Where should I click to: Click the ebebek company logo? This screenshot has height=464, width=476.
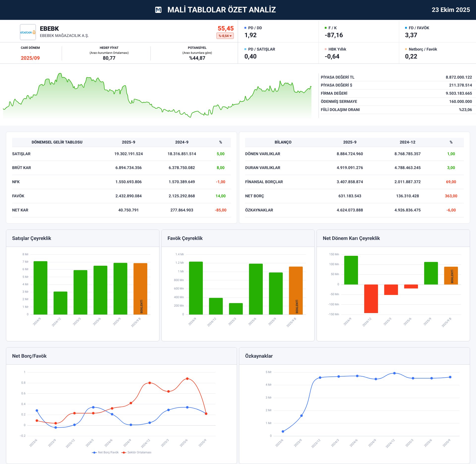click(x=28, y=32)
